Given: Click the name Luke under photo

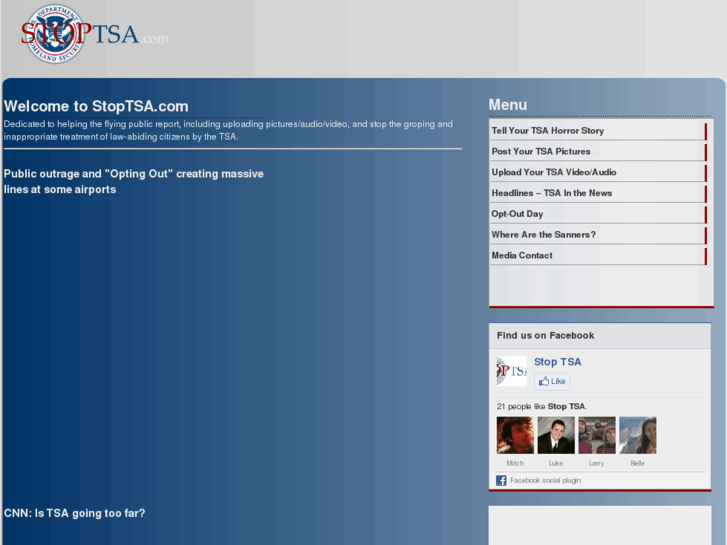Looking at the screenshot, I should click(556, 463).
